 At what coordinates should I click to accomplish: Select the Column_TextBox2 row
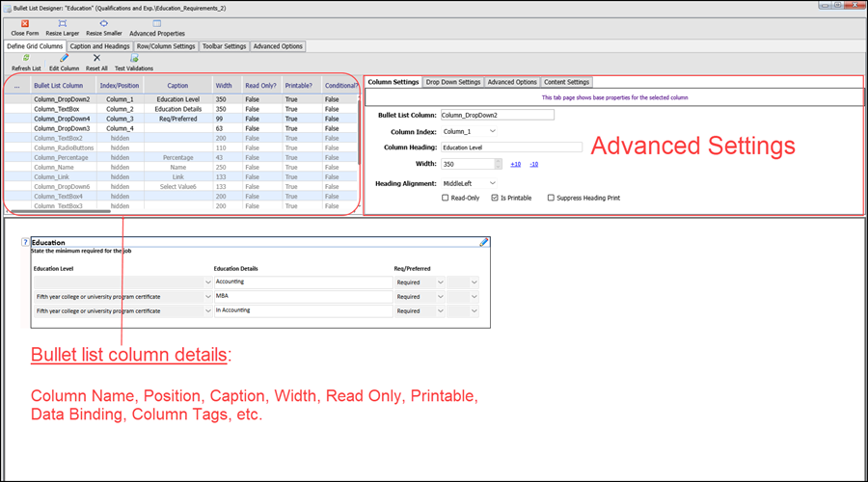tap(181, 139)
